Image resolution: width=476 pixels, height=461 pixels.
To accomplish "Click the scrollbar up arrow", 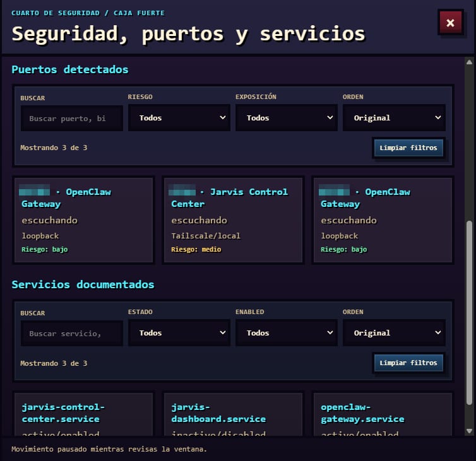I will click(469, 62).
